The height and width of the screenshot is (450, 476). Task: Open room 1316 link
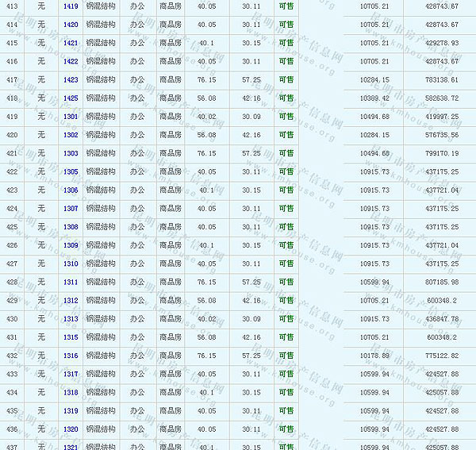coord(71,356)
